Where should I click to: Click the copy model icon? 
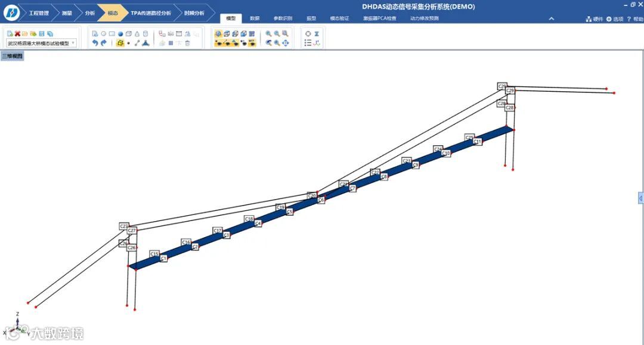[x=49, y=33]
